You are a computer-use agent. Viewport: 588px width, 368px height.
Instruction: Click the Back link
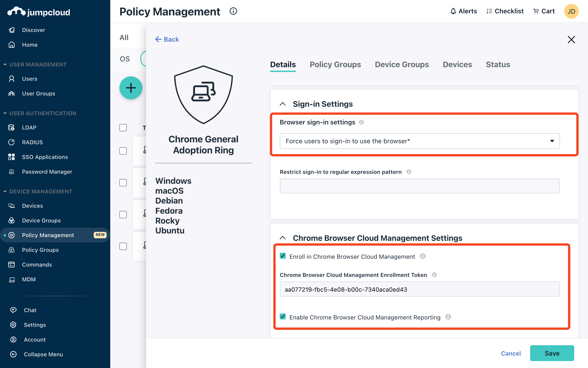167,39
